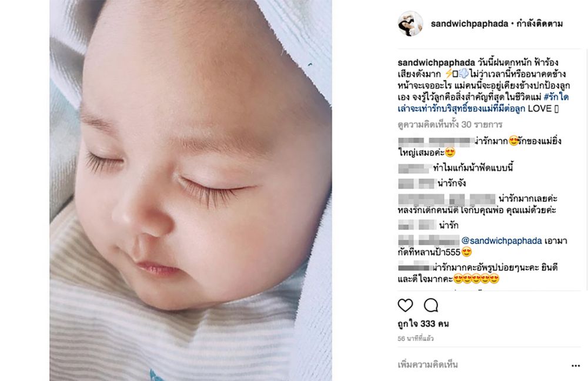Click the sleeping baby photo
Viewport: 588px width, 381px height.
191,190
